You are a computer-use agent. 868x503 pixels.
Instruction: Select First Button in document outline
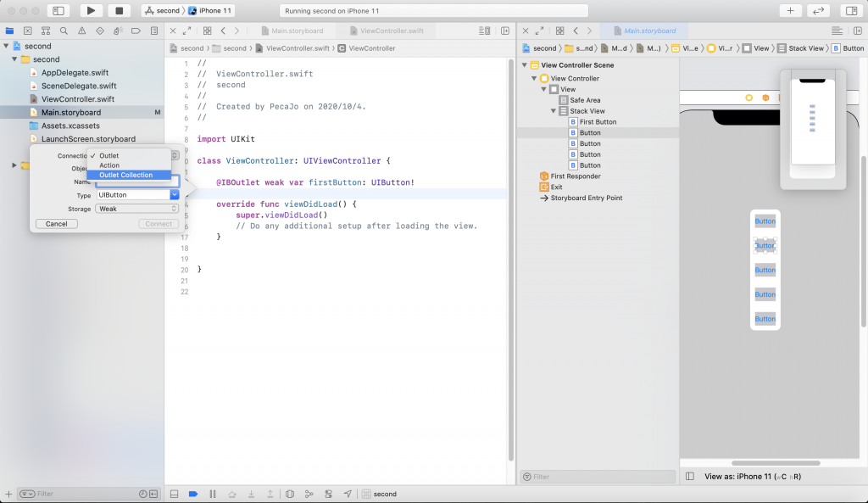(598, 122)
